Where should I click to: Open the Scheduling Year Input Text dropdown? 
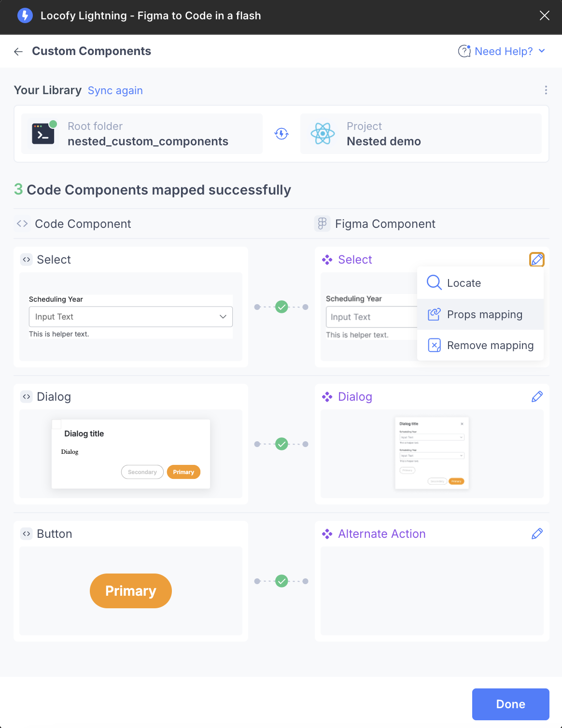coord(223,317)
